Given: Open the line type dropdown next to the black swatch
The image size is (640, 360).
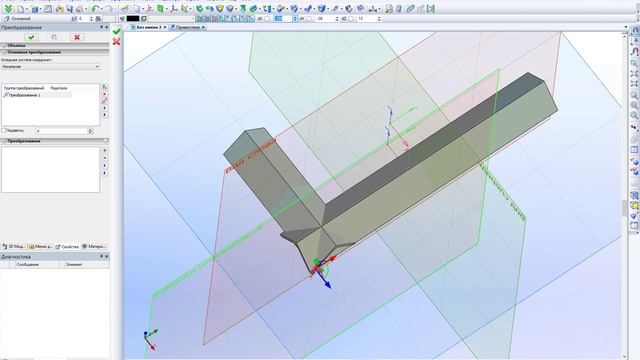Looking at the screenshot, I should pyautogui.click(x=171, y=19).
